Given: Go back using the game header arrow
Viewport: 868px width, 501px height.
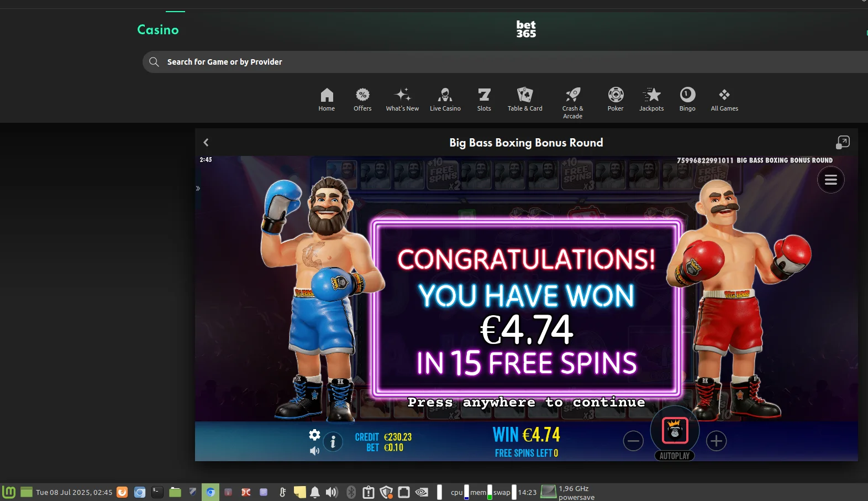Looking at the screenshot, I should 206,142.
